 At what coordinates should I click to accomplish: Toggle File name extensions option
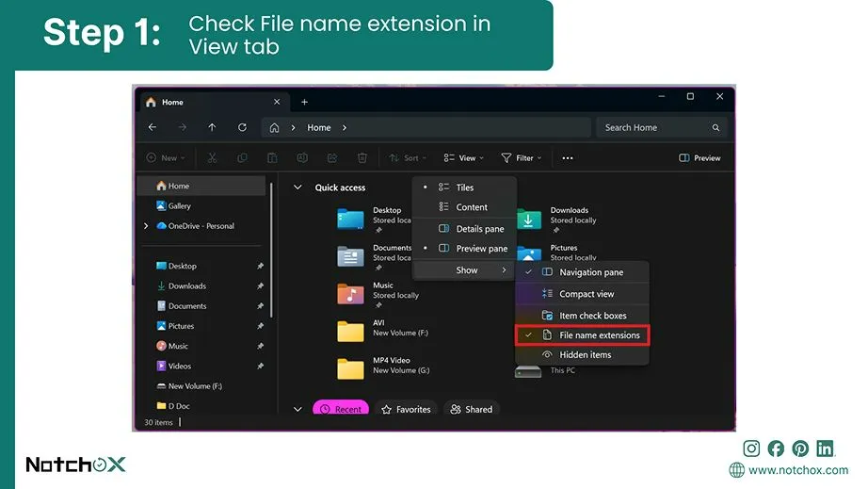(582, 335)
